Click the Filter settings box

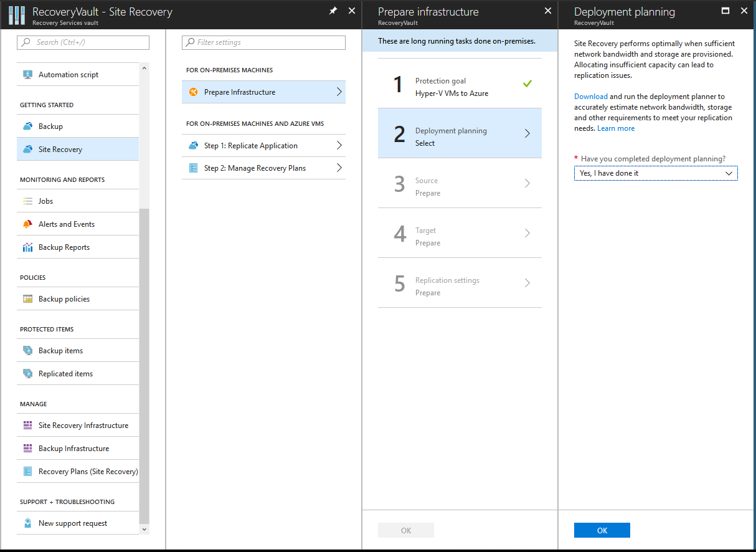pos(263,42)
